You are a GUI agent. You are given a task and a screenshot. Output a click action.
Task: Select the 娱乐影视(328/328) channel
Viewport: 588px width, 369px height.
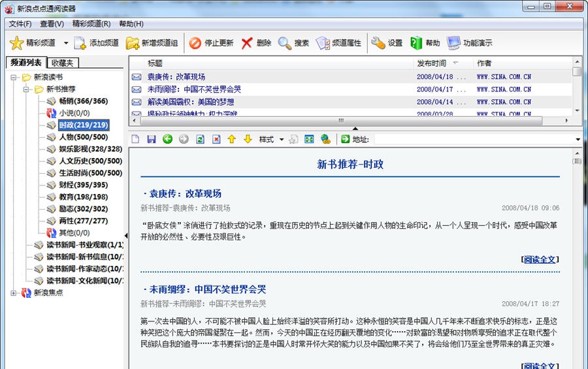[90, 150]
